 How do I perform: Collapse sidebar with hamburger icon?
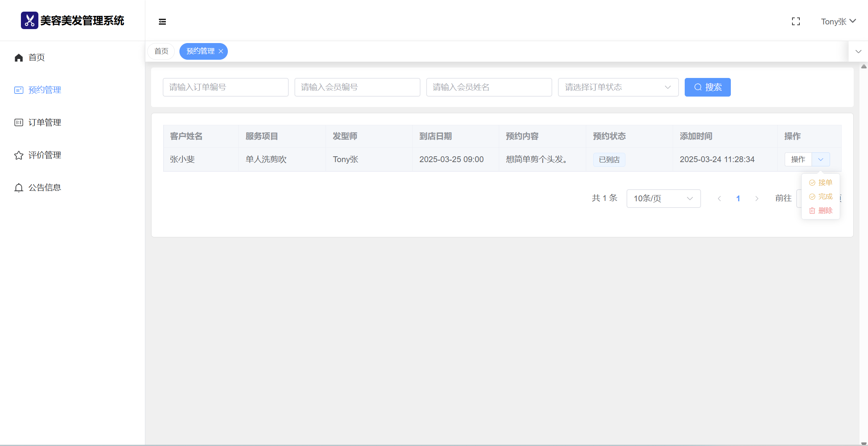point(162,22)
